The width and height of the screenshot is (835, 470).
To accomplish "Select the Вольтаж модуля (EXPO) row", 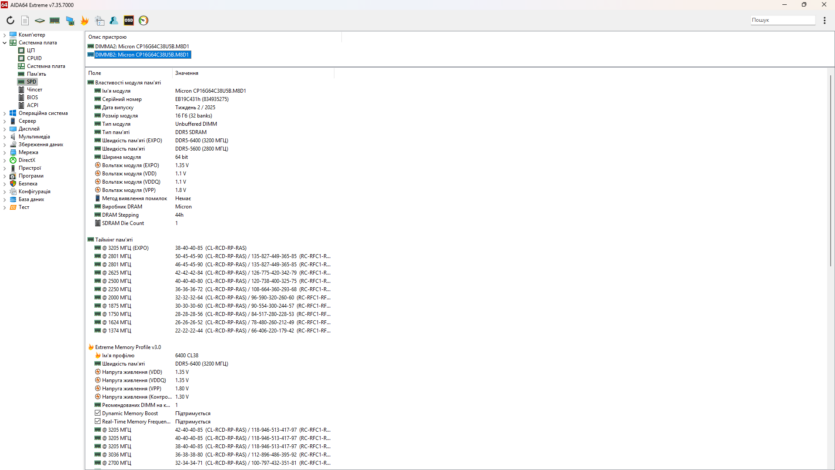I will click(x=209, y=165).
